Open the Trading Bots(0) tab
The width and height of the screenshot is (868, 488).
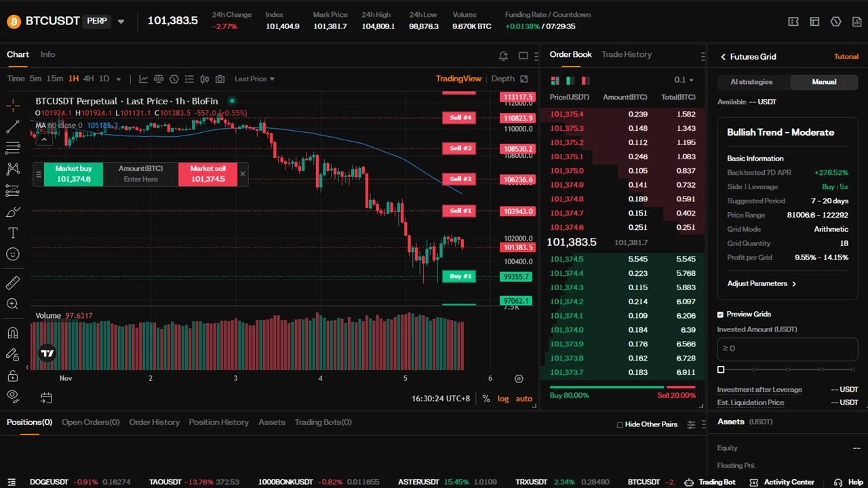[323, 422]
